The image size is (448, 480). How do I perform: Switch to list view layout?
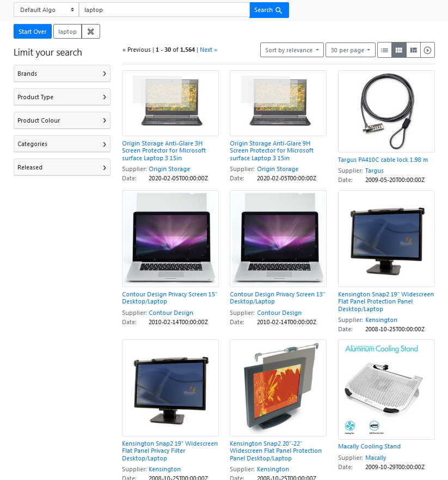384,50
